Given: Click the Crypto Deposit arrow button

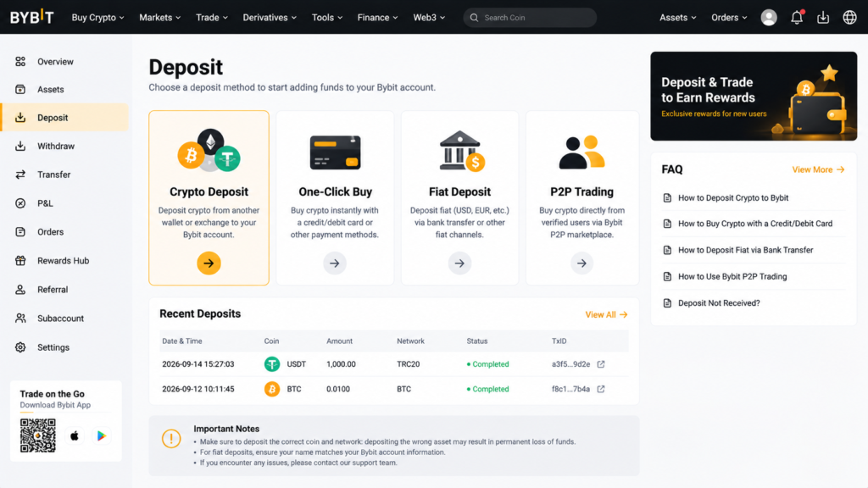Looking at the screenshot, I should (x=209, y=263).
